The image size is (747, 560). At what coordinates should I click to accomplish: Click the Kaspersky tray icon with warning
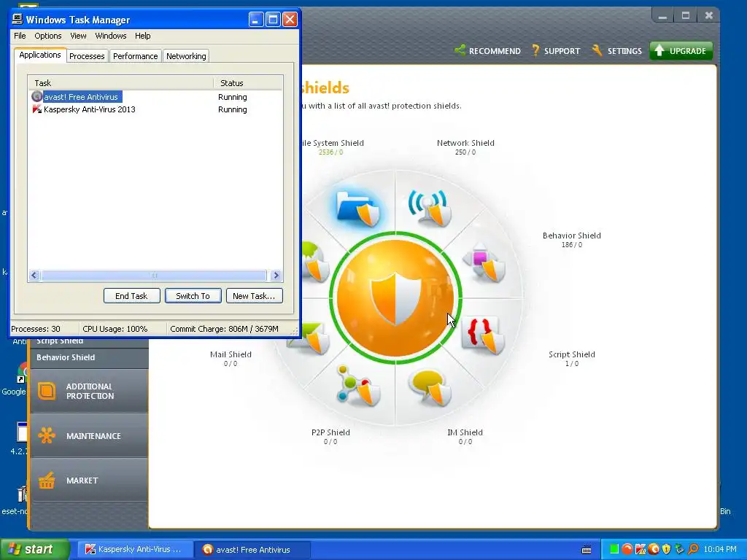click(640, 549)
